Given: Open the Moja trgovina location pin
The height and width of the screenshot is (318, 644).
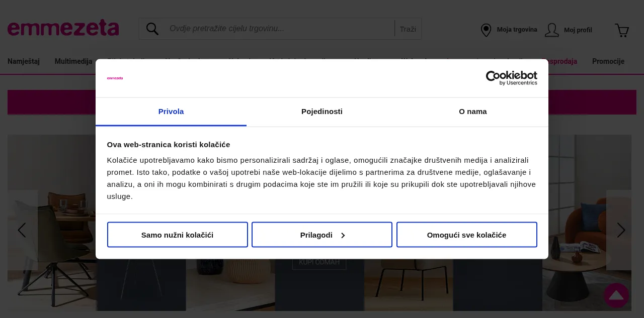Looking at the screenshot, I should tap(486, 30).
